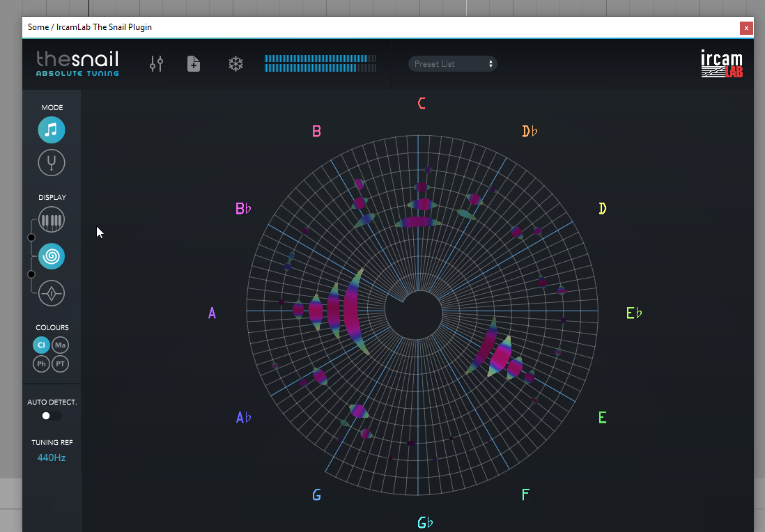Select the diamond tuner display
This screenshot has width=765, height=532.
52,293
